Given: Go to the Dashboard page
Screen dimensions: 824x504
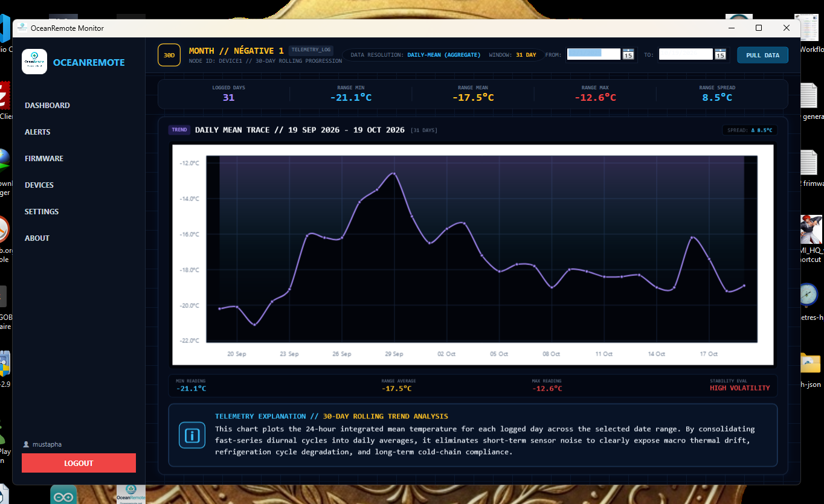Looking at the screenshot, I should click(47, 105).
